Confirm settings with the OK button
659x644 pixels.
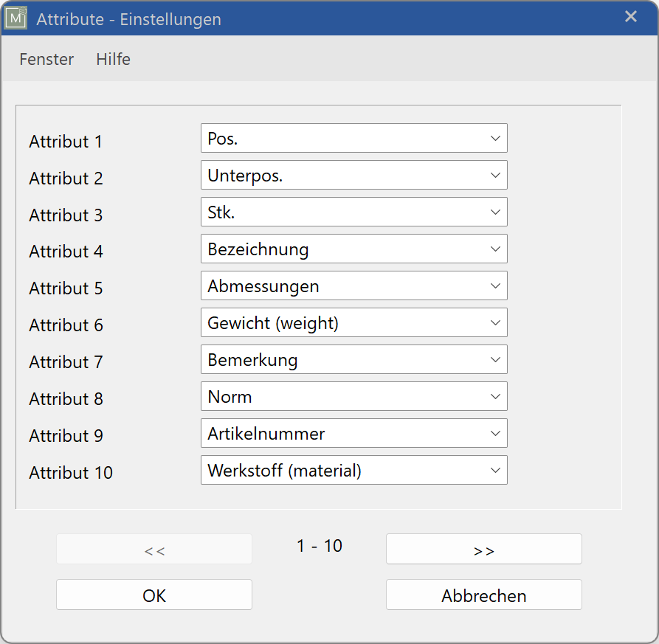point(153,595)
